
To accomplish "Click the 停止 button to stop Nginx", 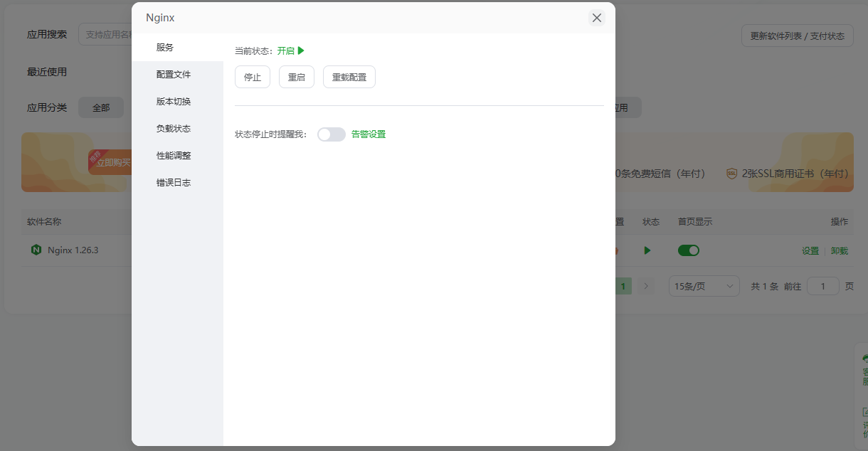I will click(252, 77).
